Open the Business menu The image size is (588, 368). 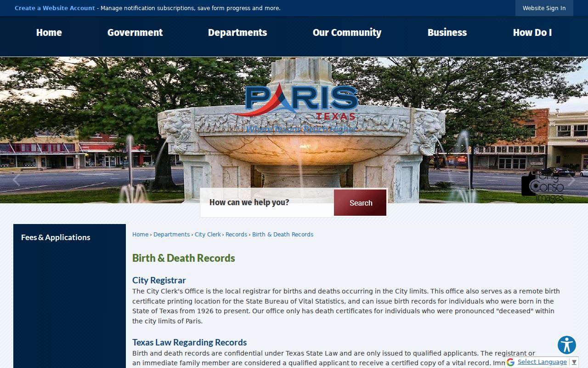click(x=447, y=33)
